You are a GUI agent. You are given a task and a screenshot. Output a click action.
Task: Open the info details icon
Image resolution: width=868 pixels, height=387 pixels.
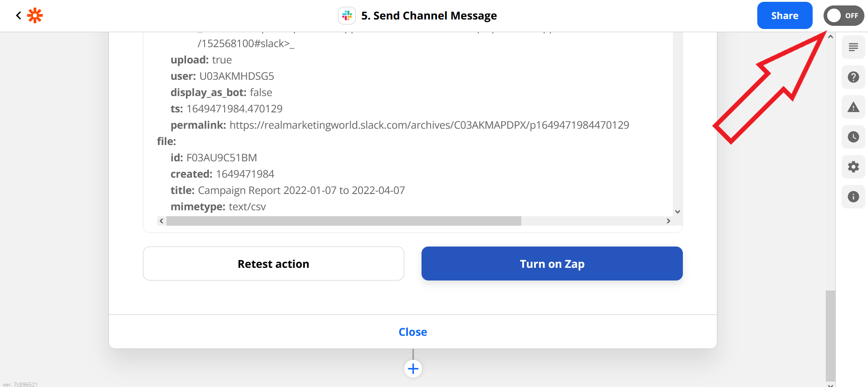pos(853,197)
